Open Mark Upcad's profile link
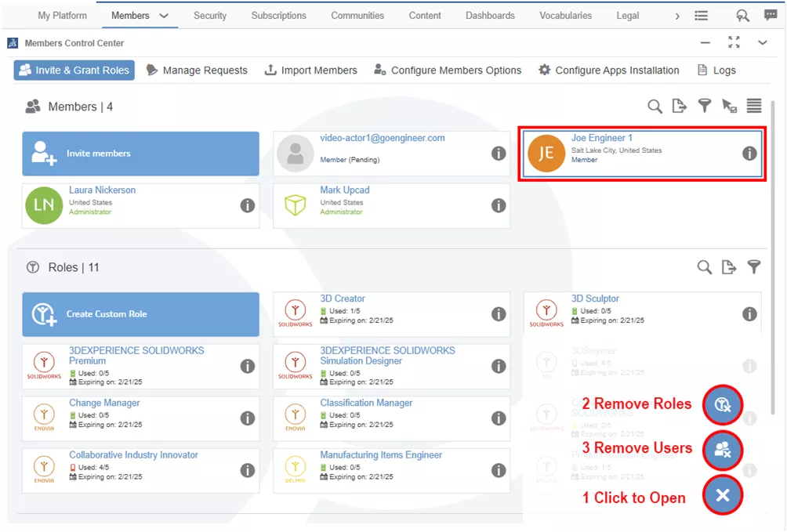787x532 pixels. [345, 190]
